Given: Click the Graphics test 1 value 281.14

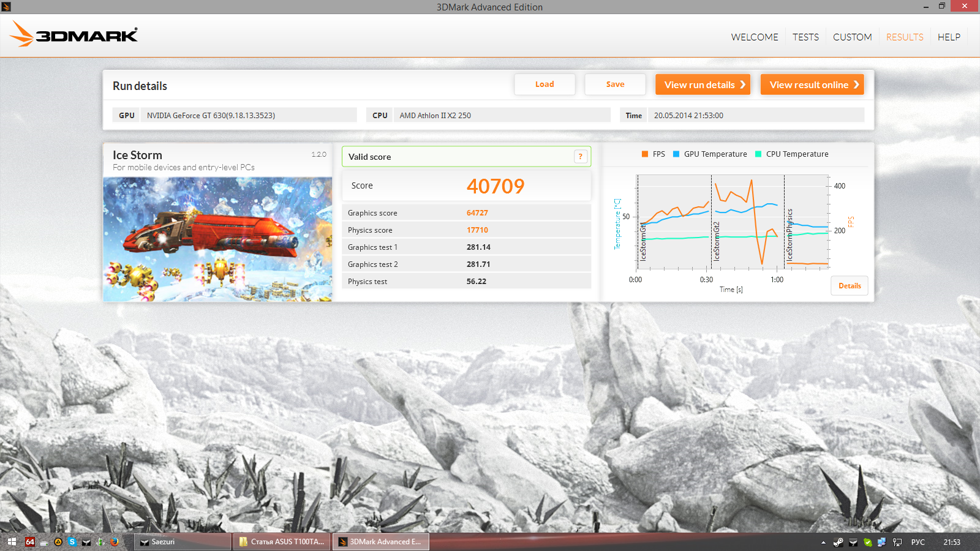Looking at the screenshot, I should coord(478,247).
